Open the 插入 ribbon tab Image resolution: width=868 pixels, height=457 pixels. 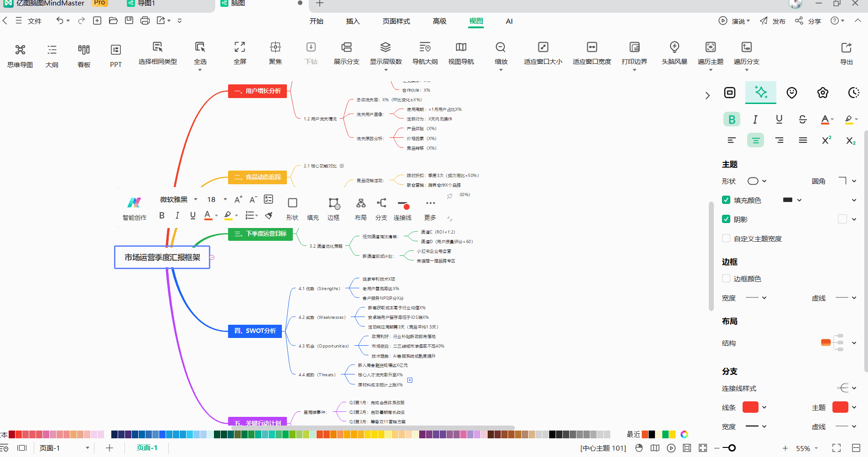(x=353, y=21)
